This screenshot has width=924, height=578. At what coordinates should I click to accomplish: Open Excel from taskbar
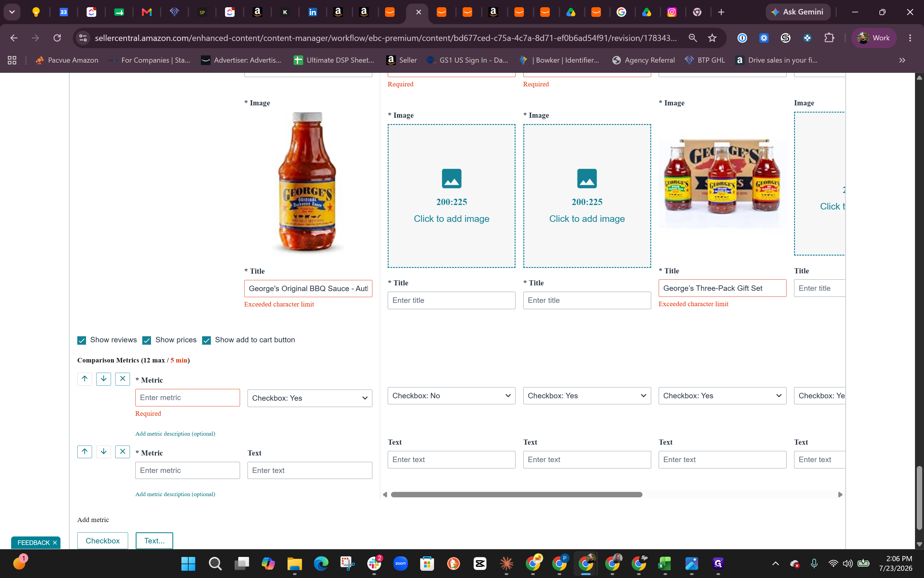tap(665, 564)
